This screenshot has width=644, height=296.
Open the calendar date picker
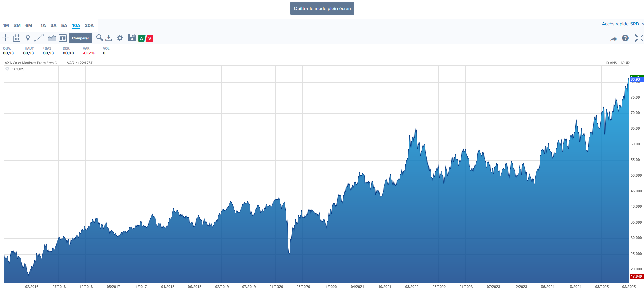click(17, 38)
